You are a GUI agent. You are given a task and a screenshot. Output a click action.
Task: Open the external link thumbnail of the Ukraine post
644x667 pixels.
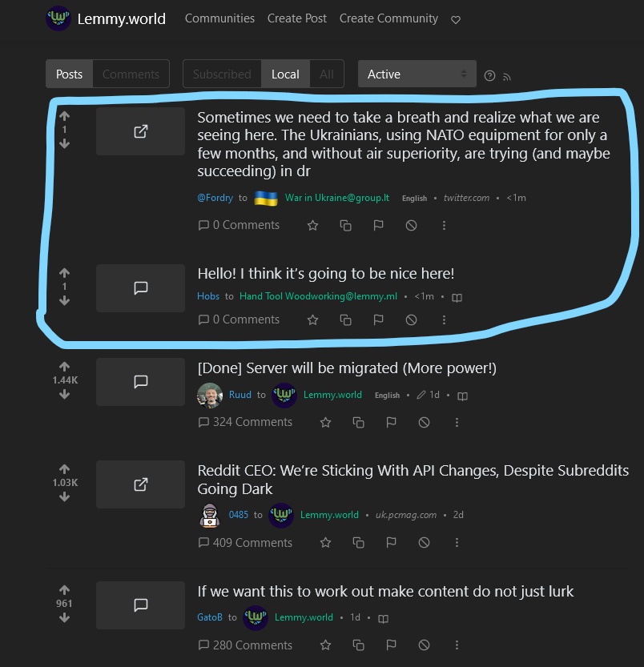tap(140, 131)
